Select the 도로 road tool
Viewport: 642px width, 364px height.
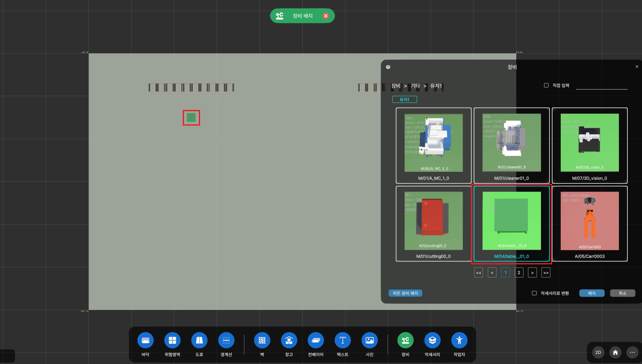pyautogui.click(x=199, y=340)
